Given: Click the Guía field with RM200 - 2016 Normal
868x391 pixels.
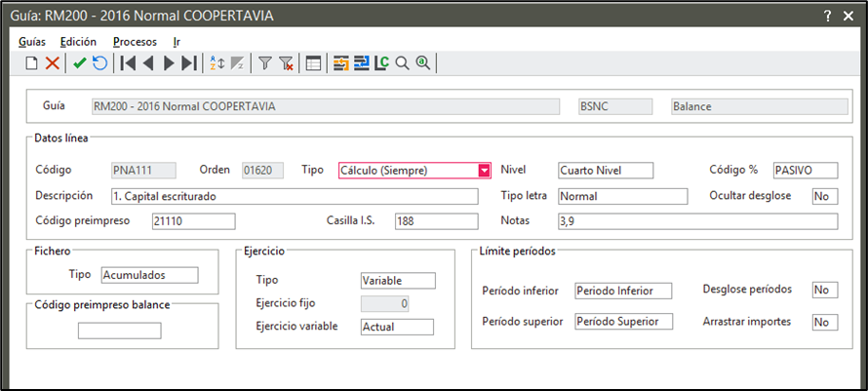Looking at the screenshot, I should [x=326, y=106].
